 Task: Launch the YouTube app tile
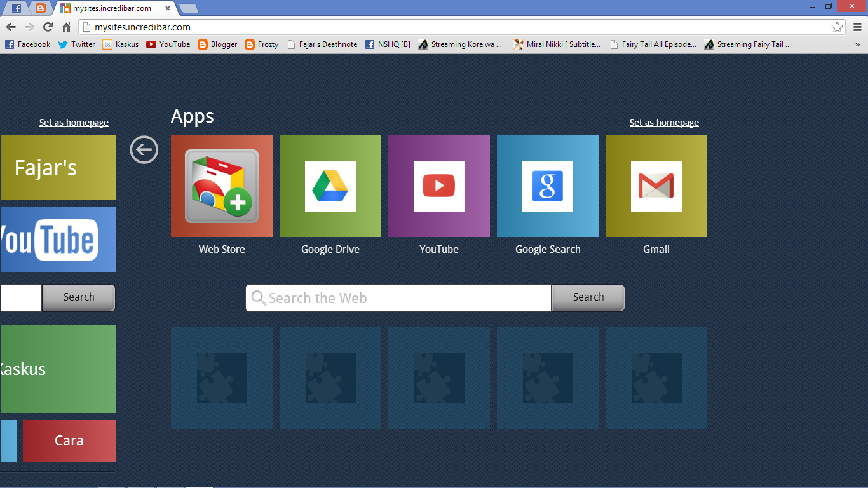point(438,186)
